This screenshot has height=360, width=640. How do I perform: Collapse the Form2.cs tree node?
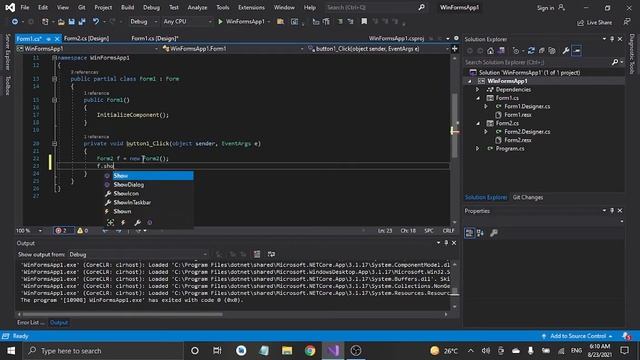pyautogui.click(x=478, y=123)
